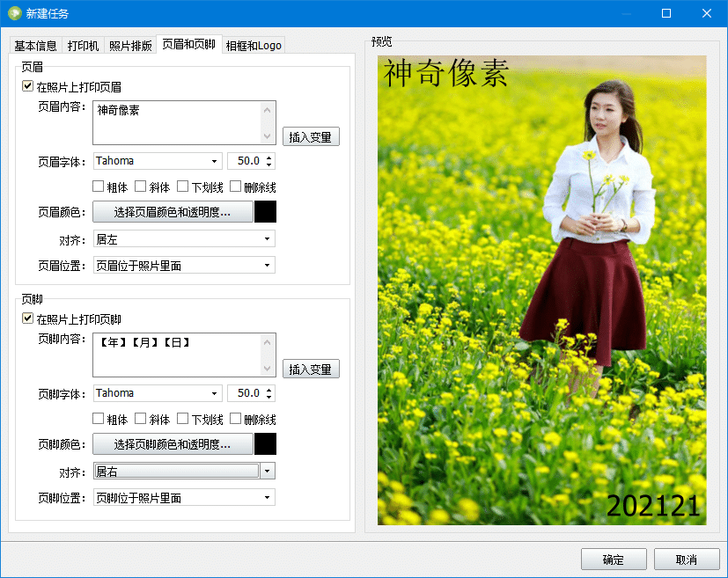
Task: Open the 打印机 tab
Action: click(x=83, y=45)
